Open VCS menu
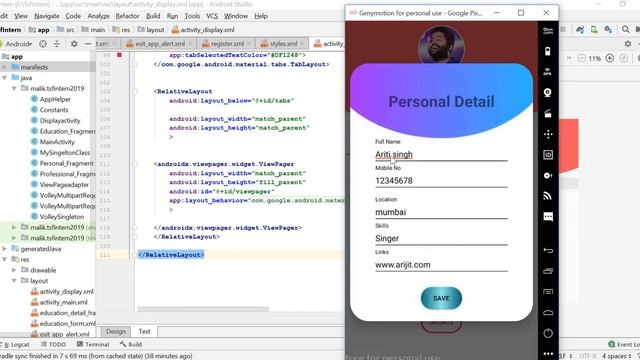 click(212, 16)
